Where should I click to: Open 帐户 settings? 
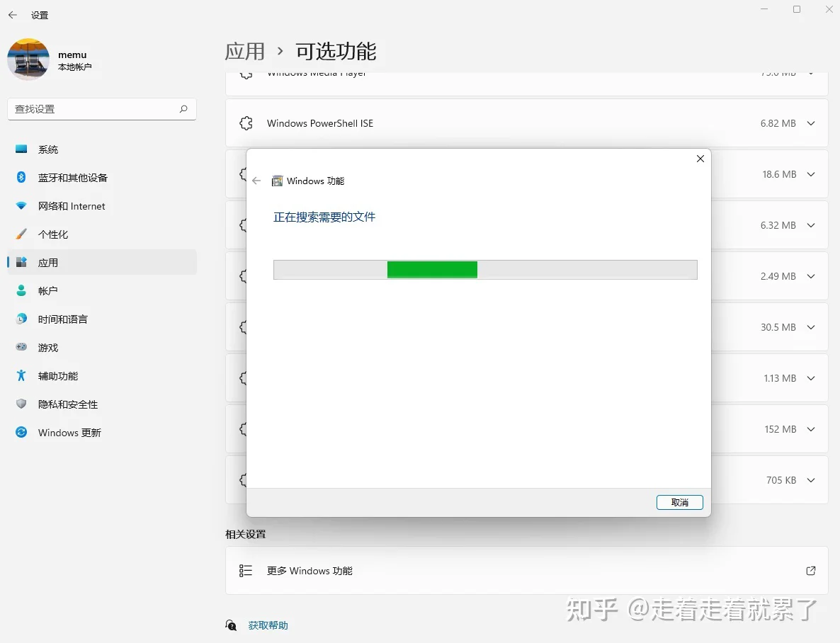pyautogui.click(x=102, y=291)
